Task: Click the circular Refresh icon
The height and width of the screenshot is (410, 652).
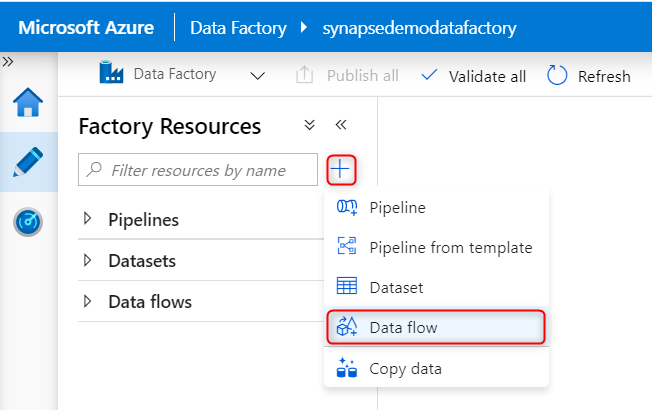Action: (x=557, y=75)
